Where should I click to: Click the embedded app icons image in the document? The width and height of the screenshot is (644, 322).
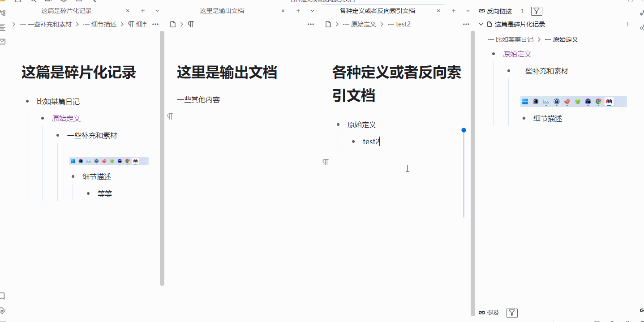109,161
